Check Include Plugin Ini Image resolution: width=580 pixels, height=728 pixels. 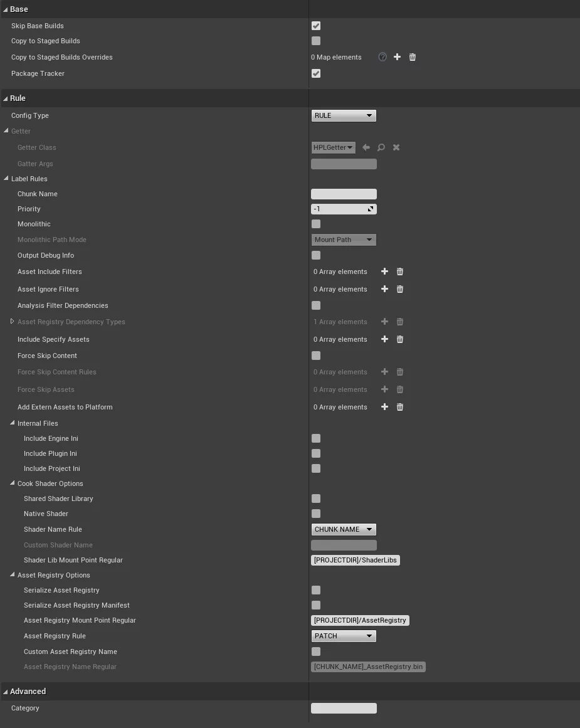click(316, 453)
